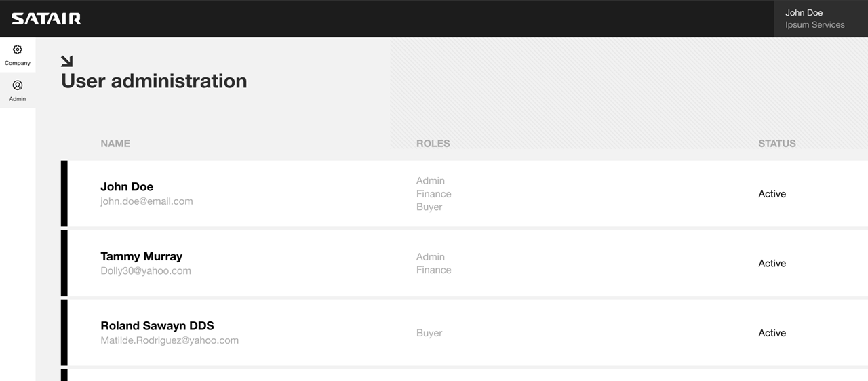Image resolution: width=868 pixels, height=381 pixels.
Task: Select the Roland Sawayn DDS user
Action: pyautogui.click(x=465, y=333)
